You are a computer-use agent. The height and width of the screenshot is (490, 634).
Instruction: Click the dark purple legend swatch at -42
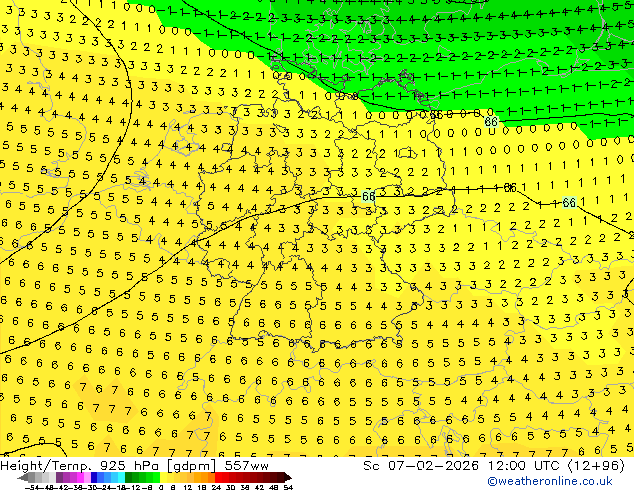(x=59, y=477)
